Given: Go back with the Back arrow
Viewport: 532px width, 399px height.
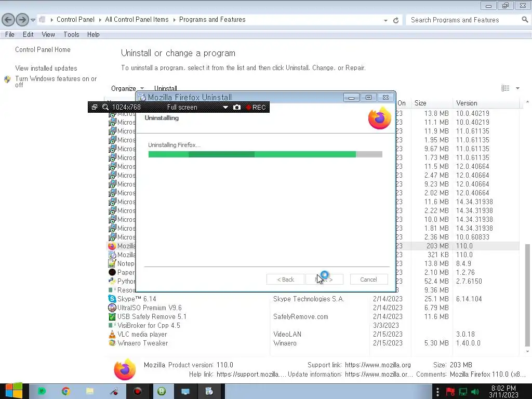Looking at the screenshot, I should point(8,20).
